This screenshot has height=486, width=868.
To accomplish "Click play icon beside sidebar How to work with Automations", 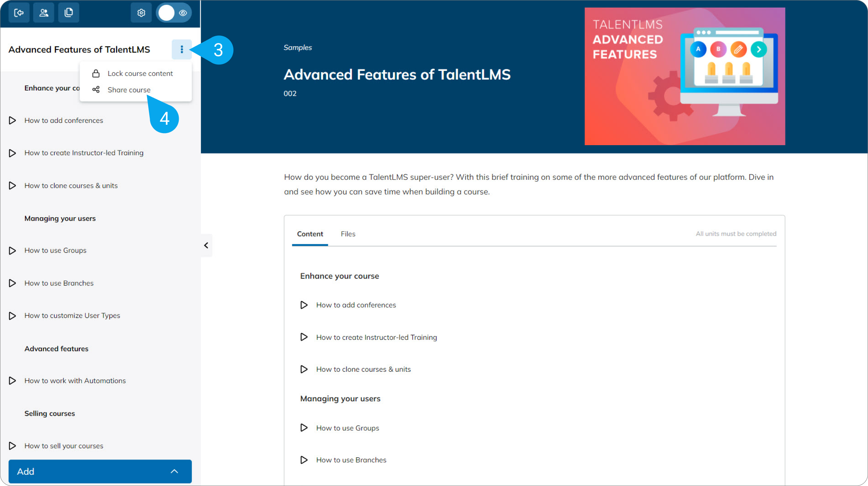I will pyautogui.click(x=12, y=381).
